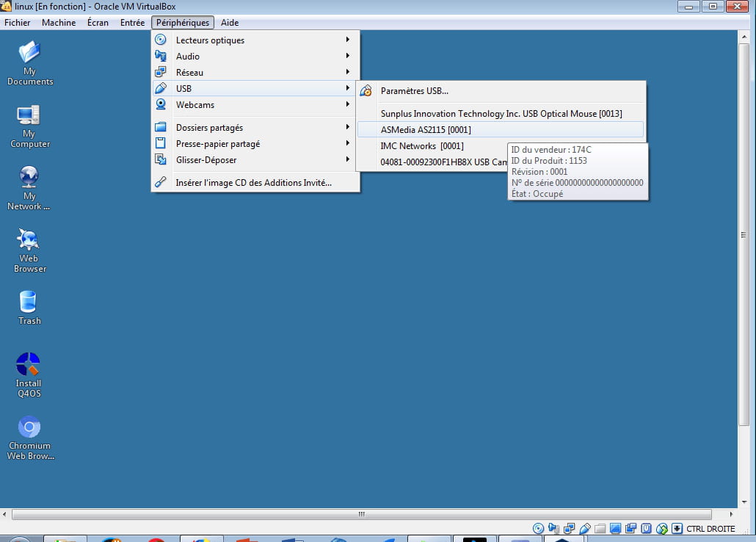The width and height of the screenshot is (756, 542).
Task: Click the shared folder icon next to Dossiers partagés
Action: 161,127
